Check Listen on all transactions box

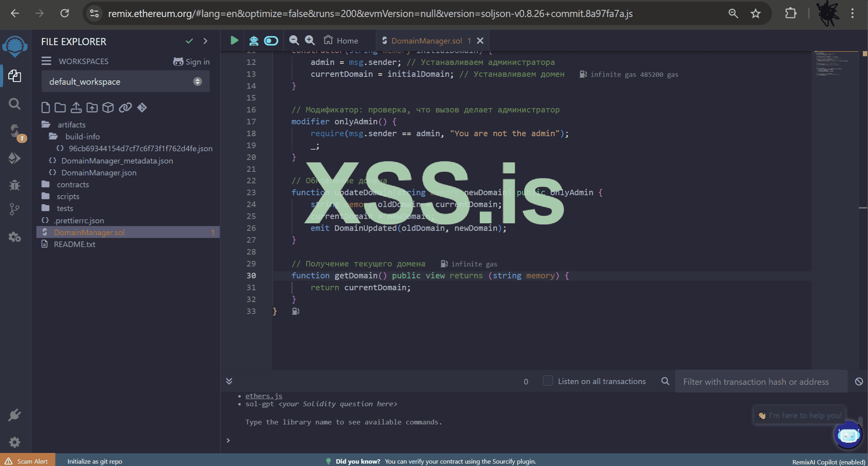[548, 381]
